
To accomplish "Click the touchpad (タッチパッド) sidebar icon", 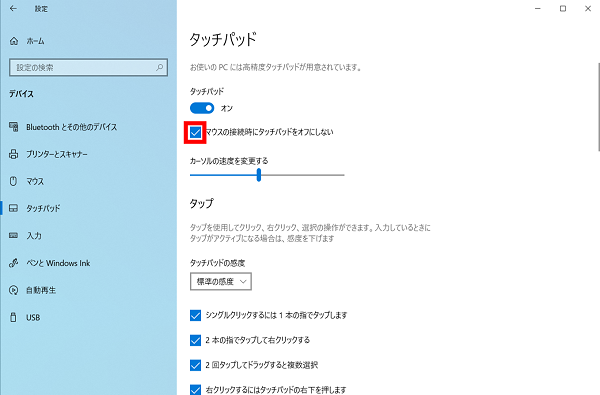I will coord(13,208).
